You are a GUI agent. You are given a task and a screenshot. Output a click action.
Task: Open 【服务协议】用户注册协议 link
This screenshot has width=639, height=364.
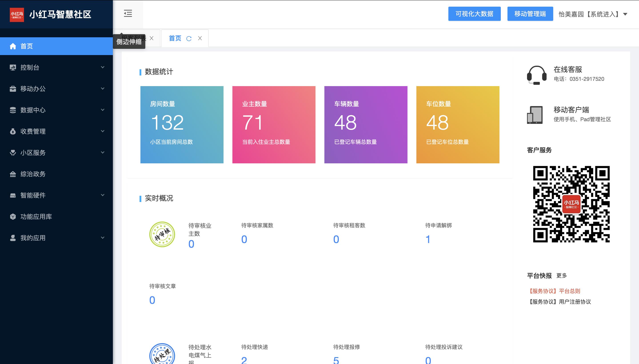coord(559,302)
